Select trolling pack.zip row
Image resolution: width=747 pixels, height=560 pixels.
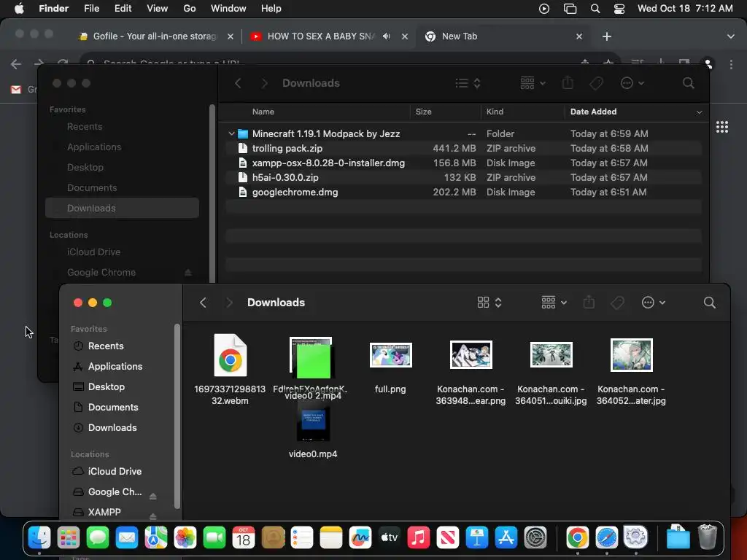click(x=463, y=149)
